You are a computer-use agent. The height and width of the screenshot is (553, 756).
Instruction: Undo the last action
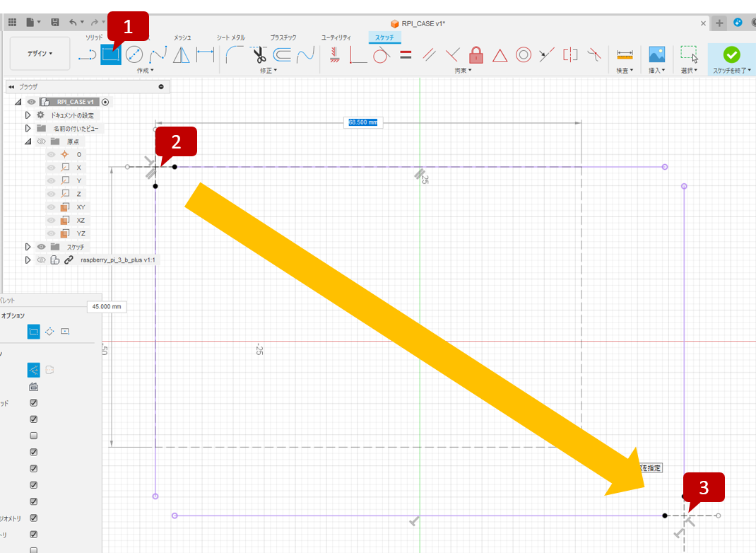pyautogui.click(x=73, y=22)
